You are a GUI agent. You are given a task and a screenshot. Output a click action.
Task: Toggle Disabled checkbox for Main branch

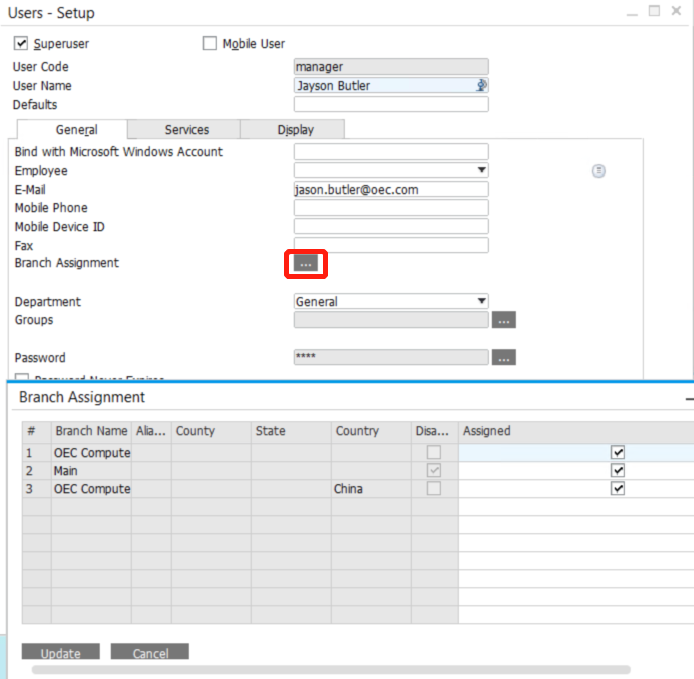(434, 471)
